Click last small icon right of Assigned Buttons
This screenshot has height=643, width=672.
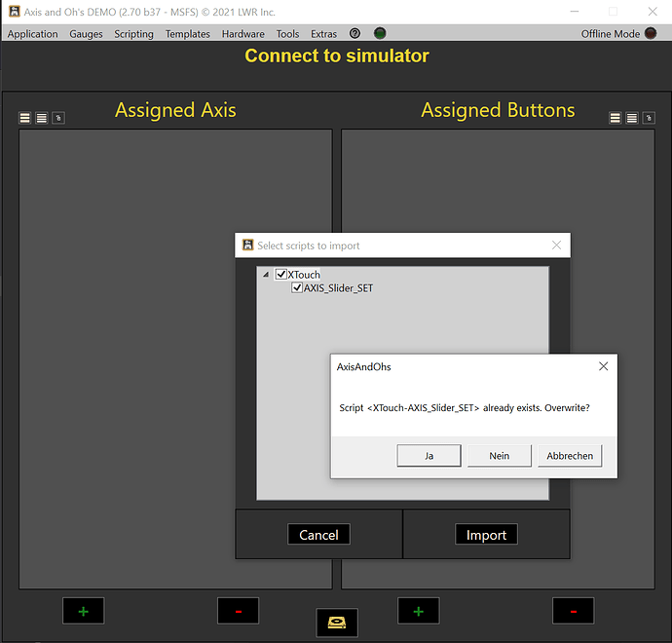point(648,118)
